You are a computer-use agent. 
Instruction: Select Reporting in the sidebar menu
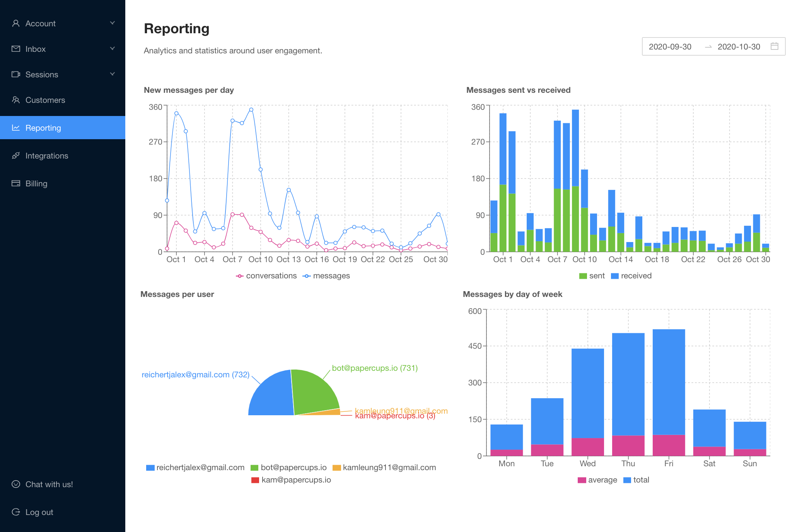pyautogui.click(x=43, y=128)
